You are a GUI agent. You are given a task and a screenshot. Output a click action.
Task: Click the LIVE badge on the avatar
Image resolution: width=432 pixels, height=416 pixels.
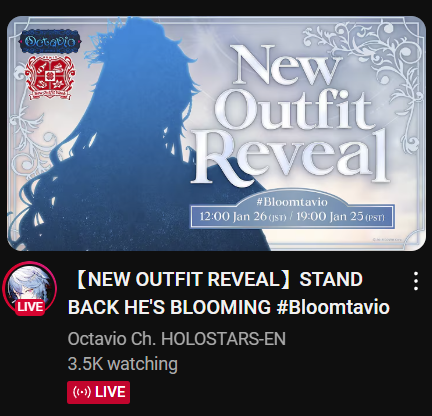coord(30,307)
